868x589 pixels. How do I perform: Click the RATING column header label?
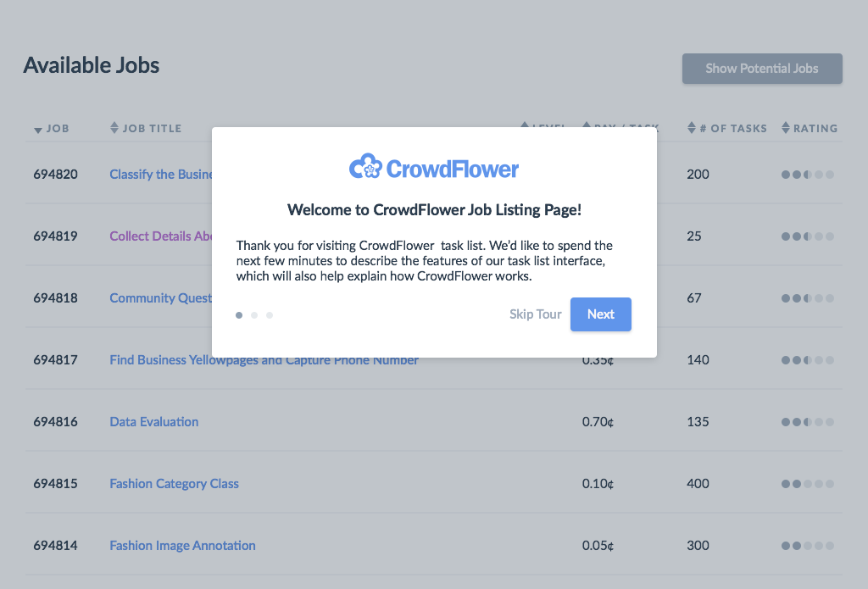click(815, 129)
